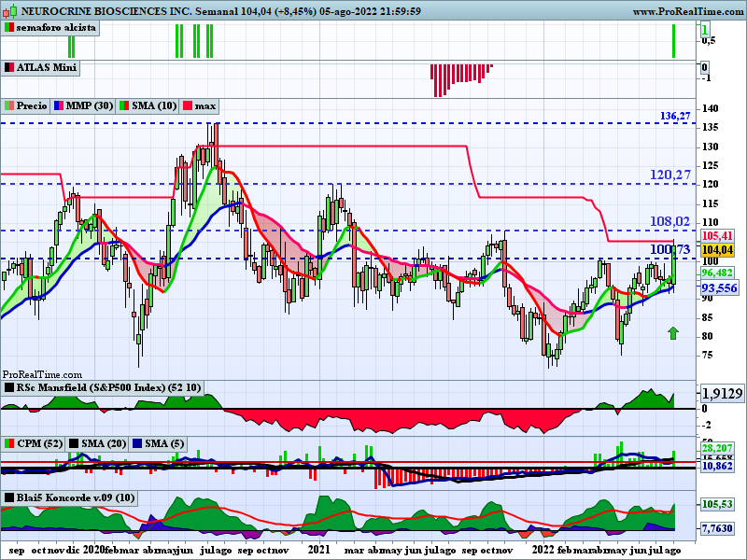
Task: Click the 140 mark on price axis
Action: click(711, 109)
